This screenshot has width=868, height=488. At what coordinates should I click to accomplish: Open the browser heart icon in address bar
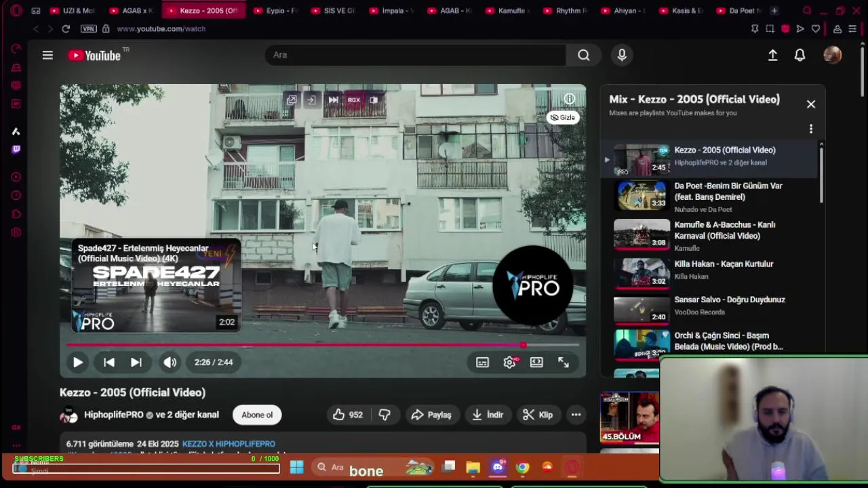tap(816, 29)
